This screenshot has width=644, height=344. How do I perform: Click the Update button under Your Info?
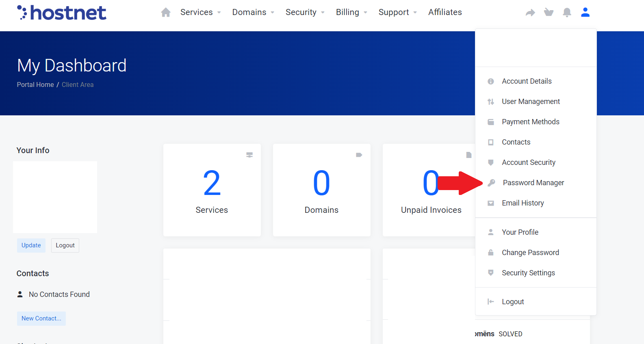pos(31,245)
